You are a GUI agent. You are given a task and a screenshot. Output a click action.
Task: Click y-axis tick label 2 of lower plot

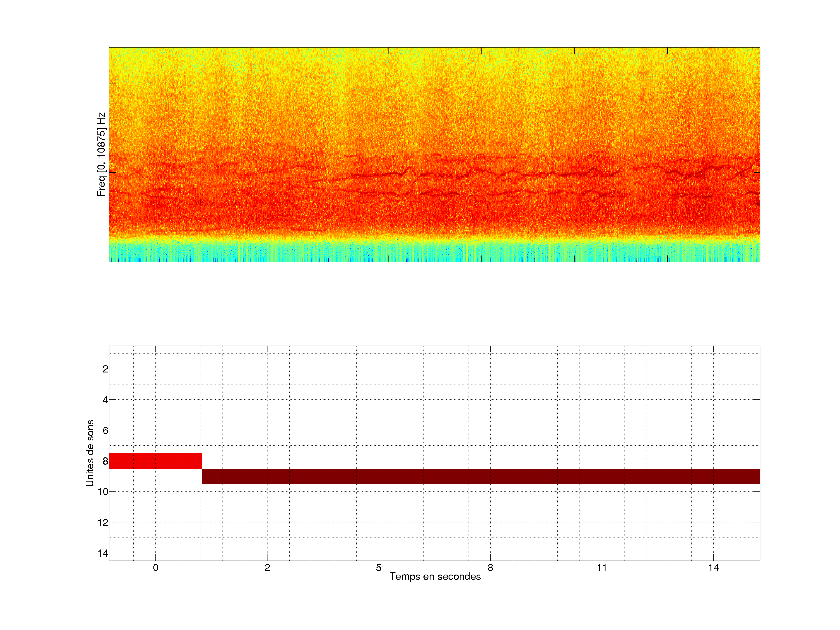coord(105,369)
